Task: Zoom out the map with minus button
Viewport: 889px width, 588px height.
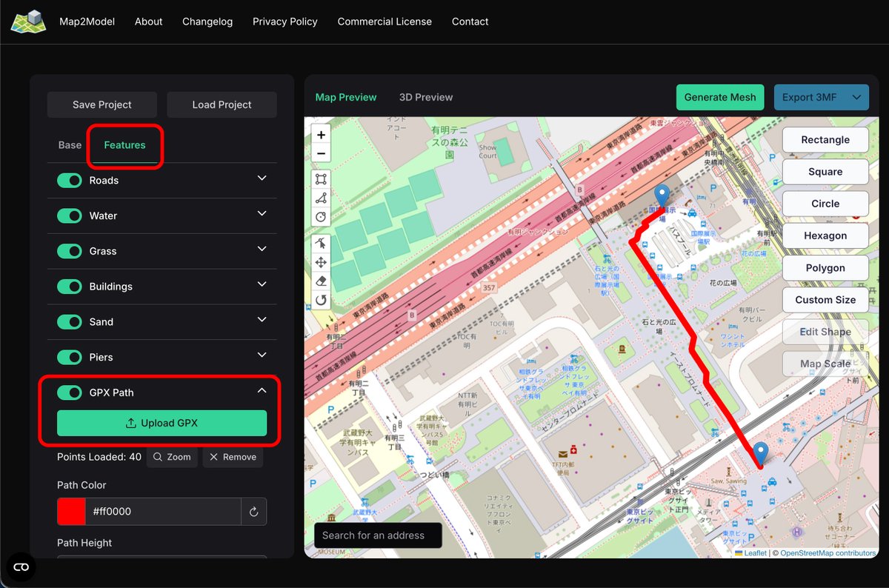Action: 321,154
